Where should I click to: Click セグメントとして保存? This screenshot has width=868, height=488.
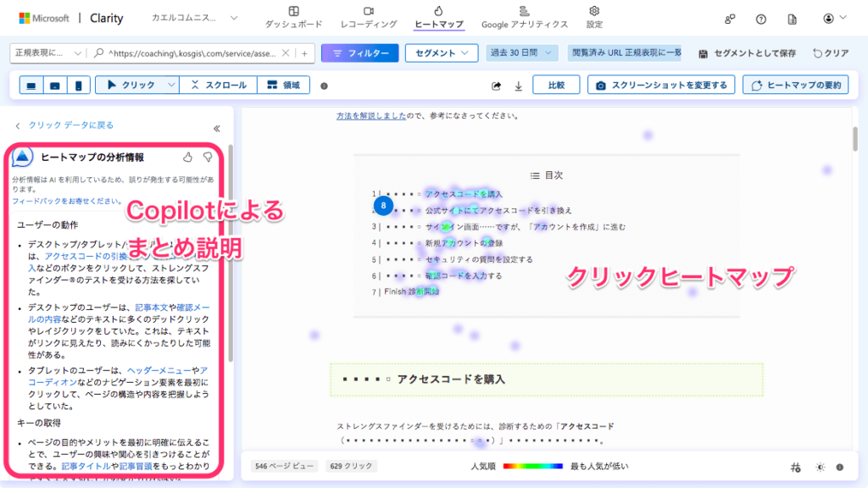click(748, 53)
